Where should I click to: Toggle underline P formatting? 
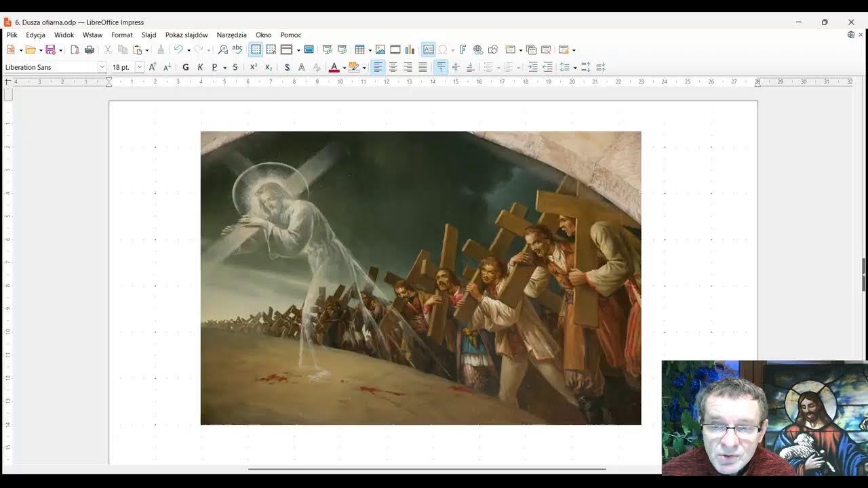(x=214, y=67)
